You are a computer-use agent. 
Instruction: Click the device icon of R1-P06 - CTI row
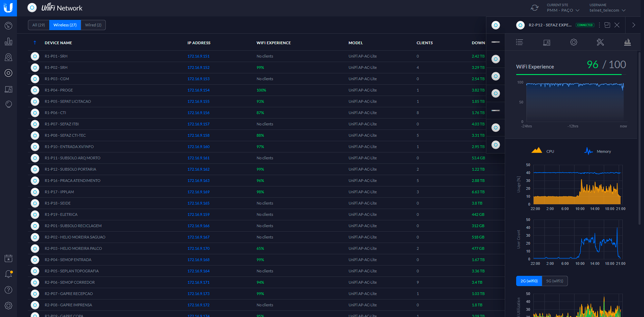35,113
